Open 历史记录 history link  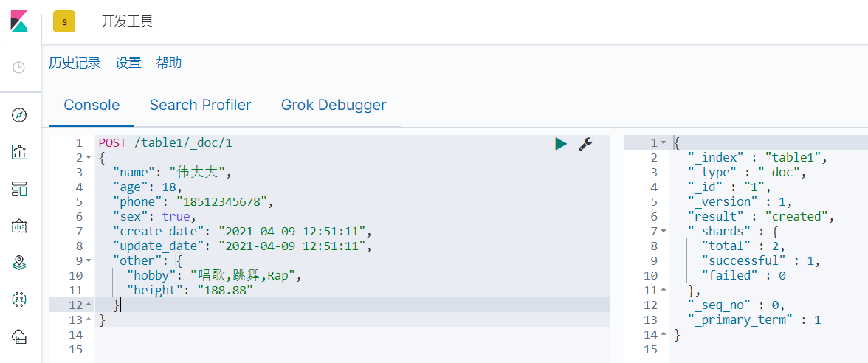pos(75,63)
